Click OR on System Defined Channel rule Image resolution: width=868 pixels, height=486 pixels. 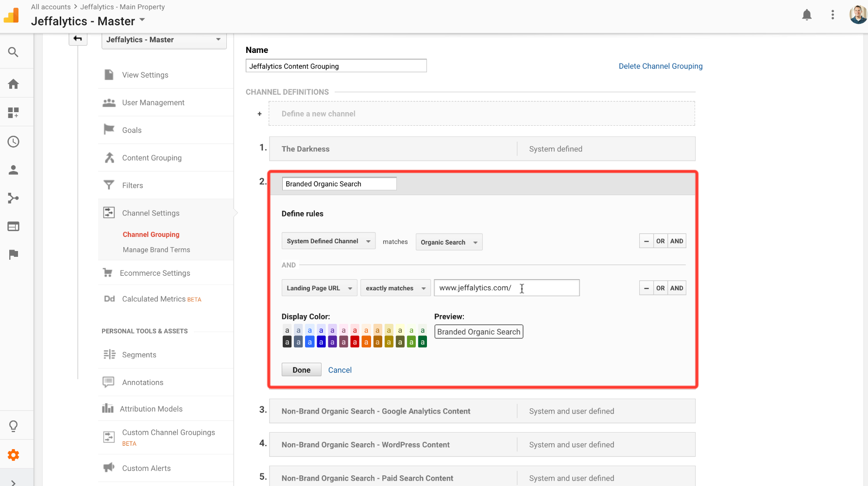point(660,241)
